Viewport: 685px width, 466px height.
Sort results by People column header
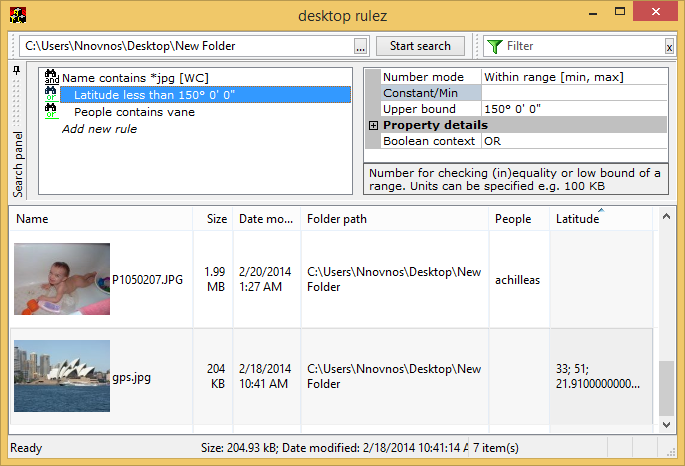coord(519,219)
